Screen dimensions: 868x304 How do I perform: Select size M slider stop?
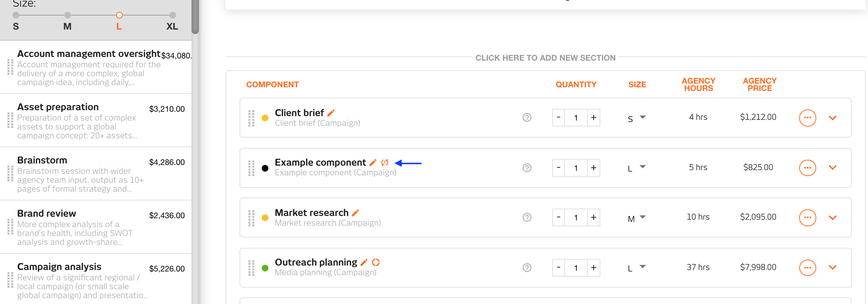pyautogui.click(x=67, y=15)
